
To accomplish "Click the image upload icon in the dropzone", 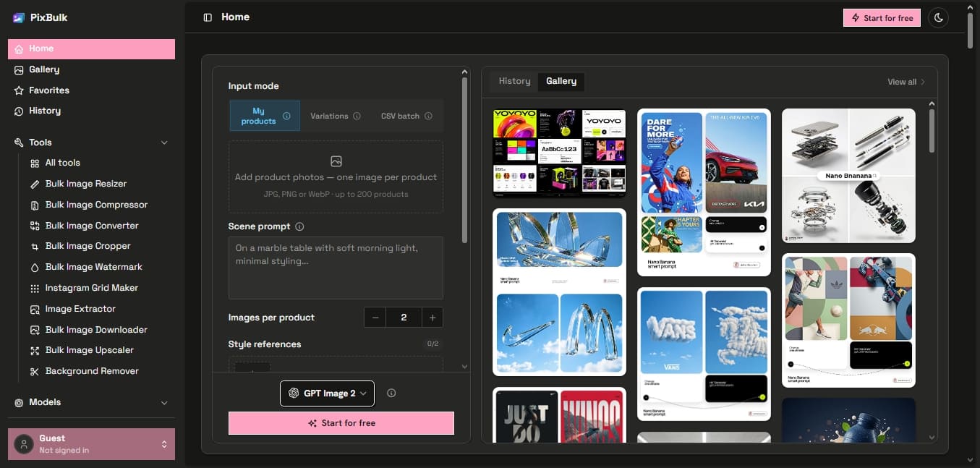I will tap(336, 161).
